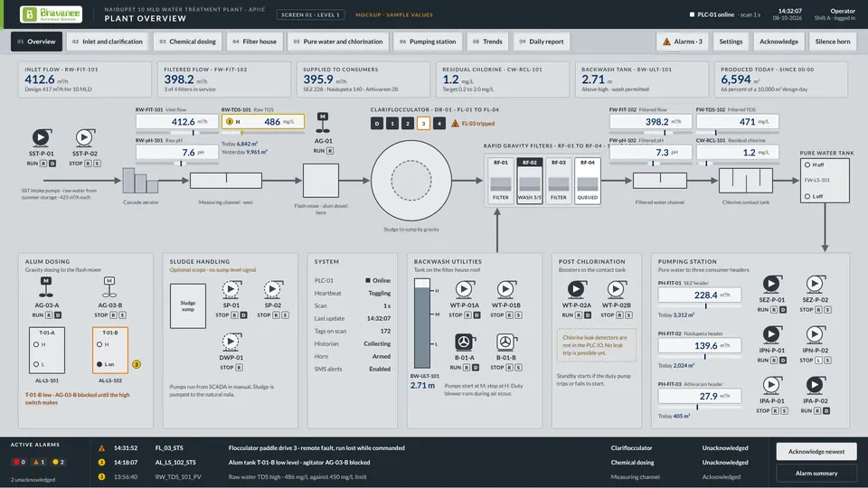The image size is (868, 488).
Task: Click the RW-FIT-101 inlet flow range bar
Action: 177,133
